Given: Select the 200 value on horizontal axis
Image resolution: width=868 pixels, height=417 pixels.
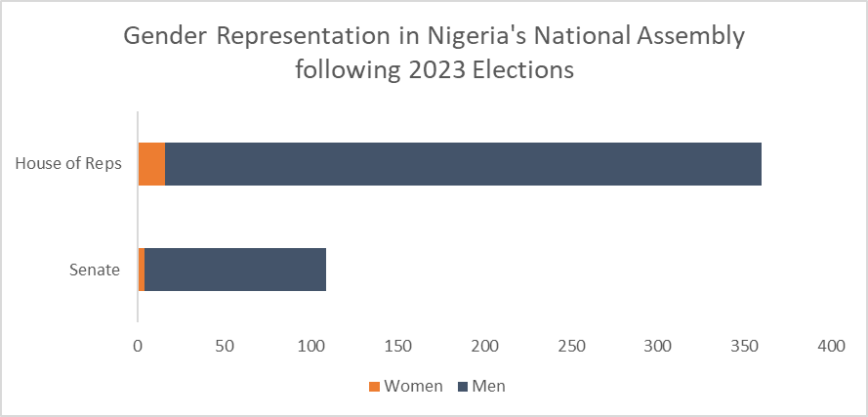Looking at the screenshot, I should click(484, 345).
